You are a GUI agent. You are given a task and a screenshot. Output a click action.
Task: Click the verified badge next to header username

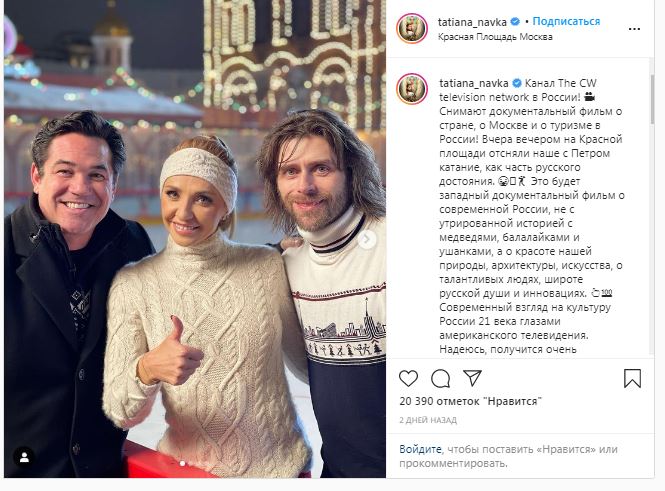click(515, 22)
